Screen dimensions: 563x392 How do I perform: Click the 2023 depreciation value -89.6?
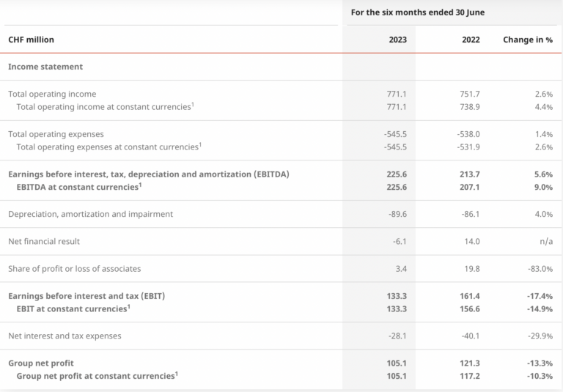[395, 214]
